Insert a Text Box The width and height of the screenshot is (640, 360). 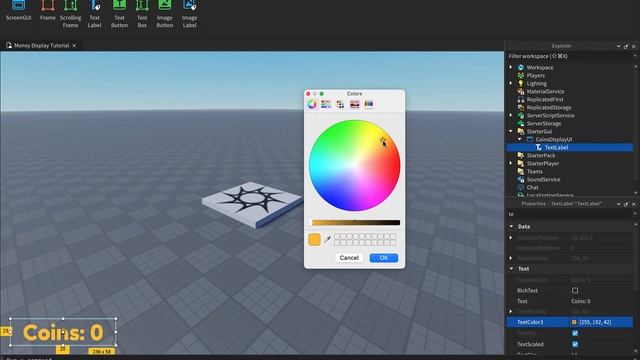point(142,14)
